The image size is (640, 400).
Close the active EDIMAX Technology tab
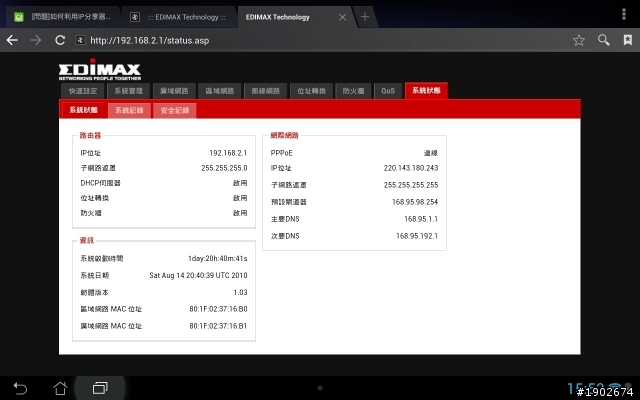click(342, 17)
